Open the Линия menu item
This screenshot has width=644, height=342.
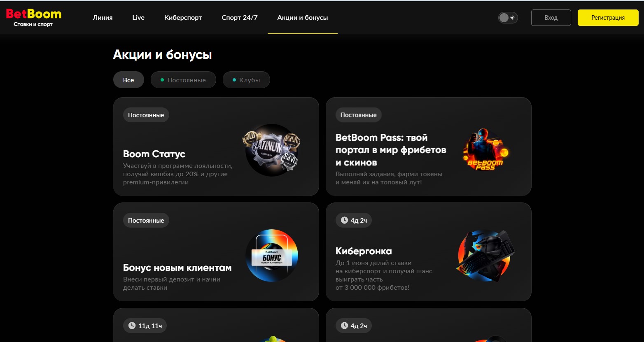pos(103,18)
